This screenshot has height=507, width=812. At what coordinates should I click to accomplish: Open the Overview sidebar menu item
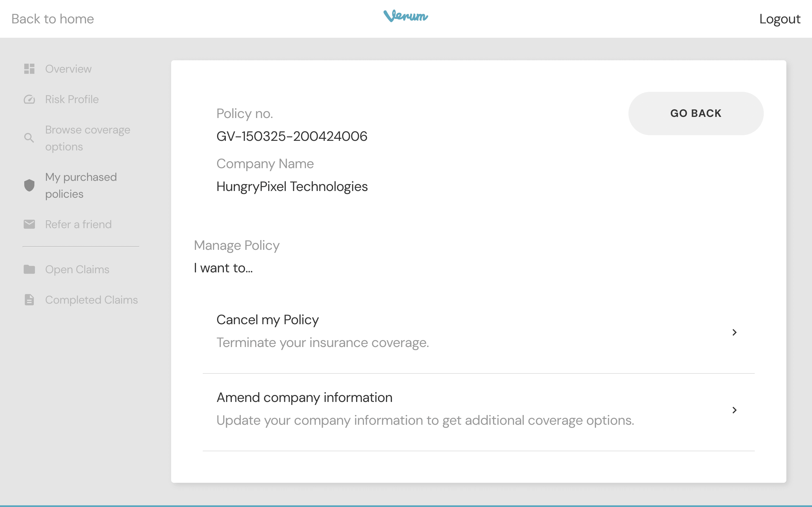pos(68,69)
